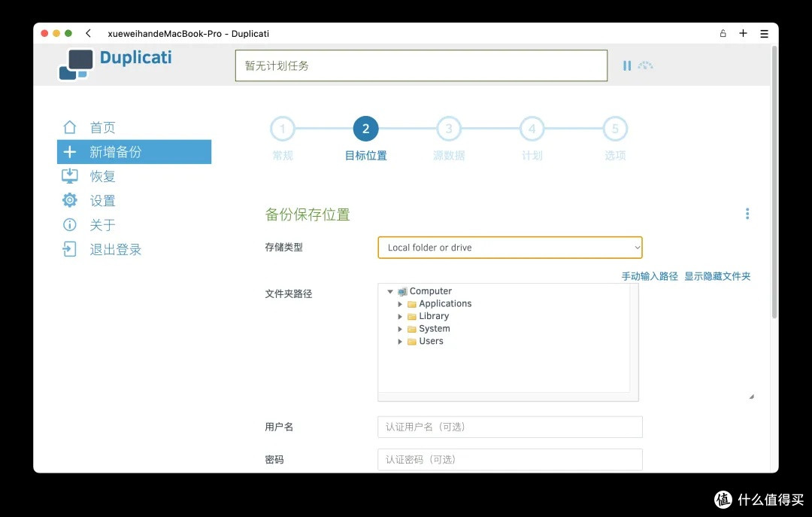The image size is (812, 517).
Task: Click the page vertical scrollbar
Action: (x=774, y=181)
